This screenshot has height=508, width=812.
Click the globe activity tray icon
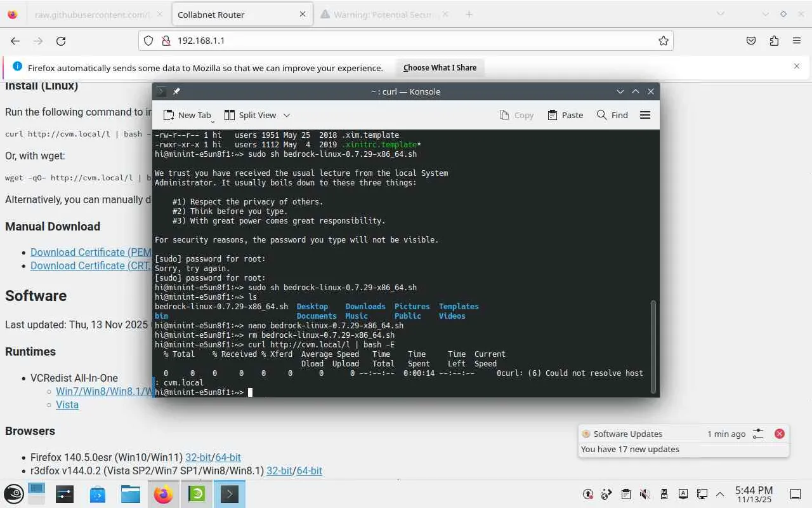click(607, 494)
